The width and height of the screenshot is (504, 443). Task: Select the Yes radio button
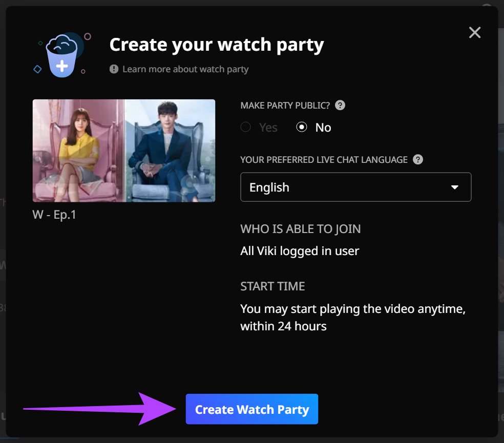(x=246, y=127)
